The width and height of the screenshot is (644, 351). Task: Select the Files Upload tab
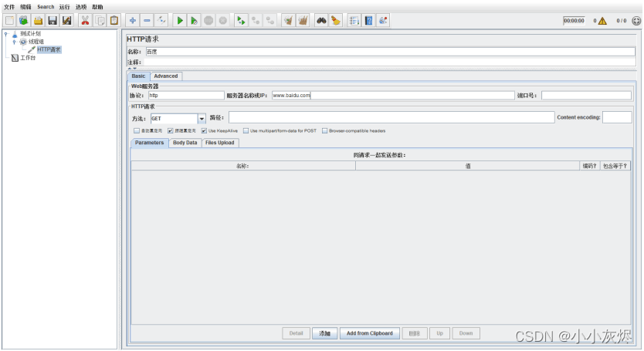[x=220, y=143]
